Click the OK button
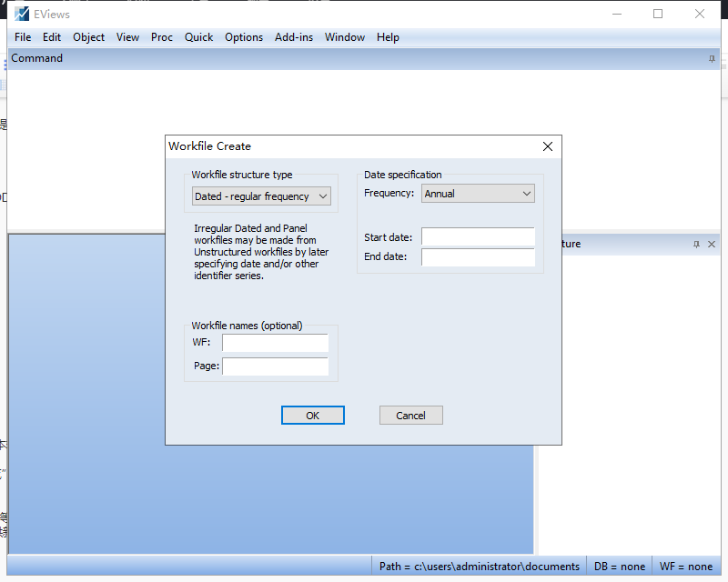The width and height of the screenshot is (728, 582). pos(312,416)
